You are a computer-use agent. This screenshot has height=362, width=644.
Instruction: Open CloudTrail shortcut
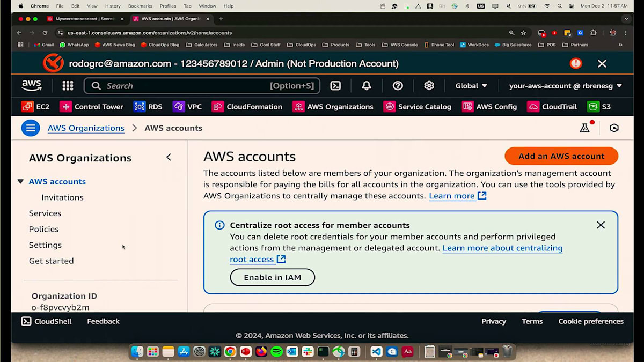click(552, 107)
